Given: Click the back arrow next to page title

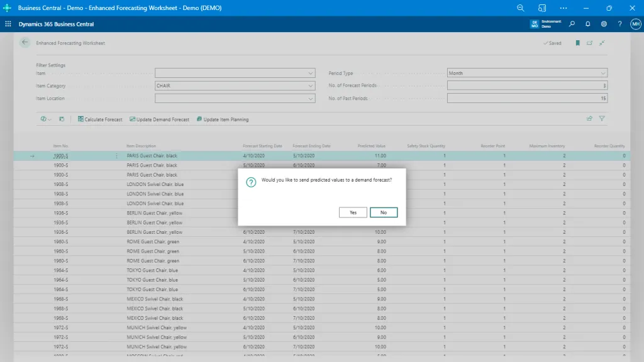Looking at the screenshot, I should [x=25, y=43].
